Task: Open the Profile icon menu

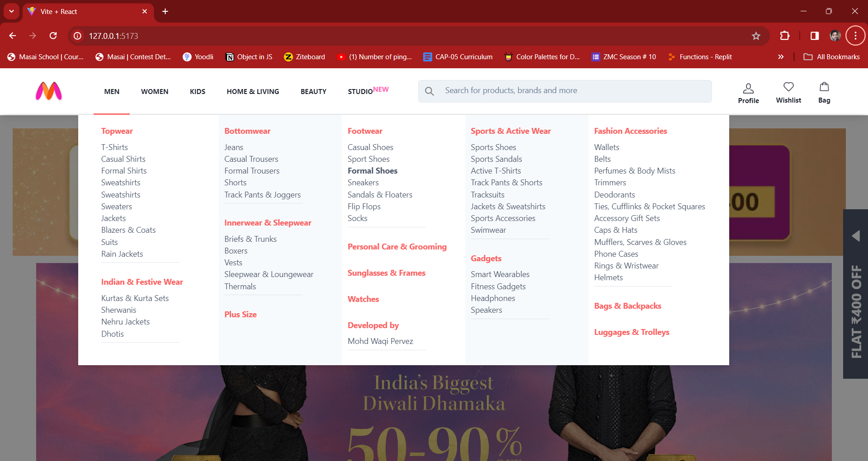Action: tap(748, 93)
